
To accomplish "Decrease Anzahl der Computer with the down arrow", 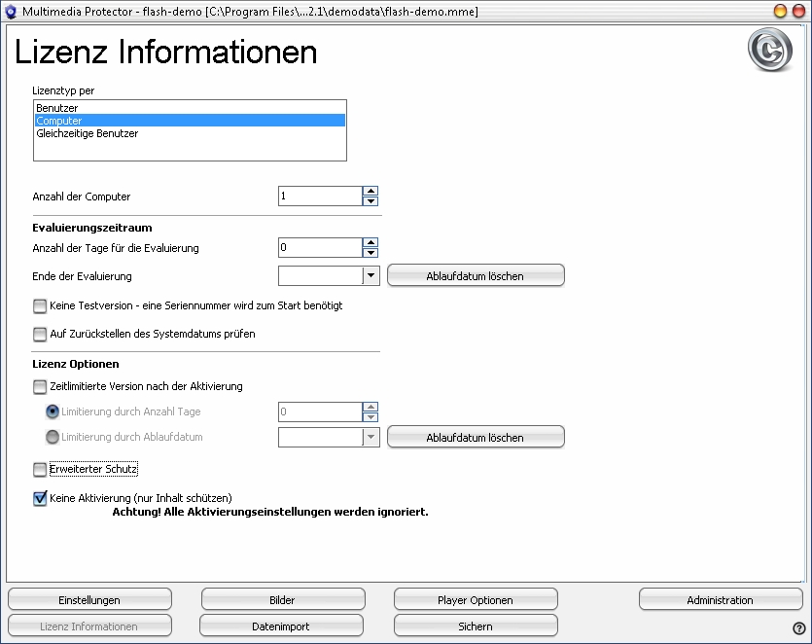I will pyautogui.click(x=371, y=201).
